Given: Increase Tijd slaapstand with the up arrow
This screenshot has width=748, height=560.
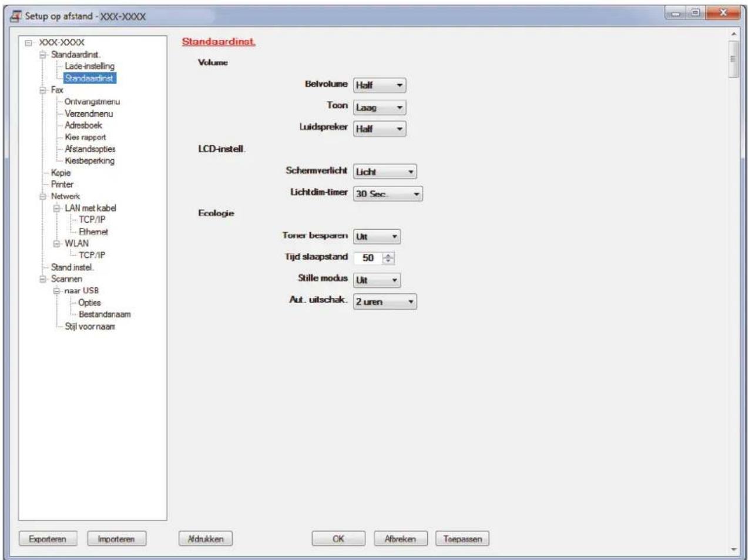Looking at the screenshot, I should click(388, 255).
